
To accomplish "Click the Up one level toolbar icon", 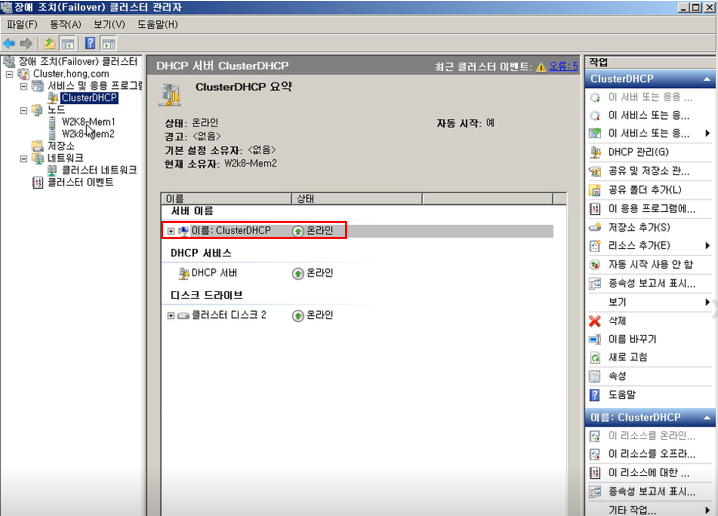I will pos(49,43).
